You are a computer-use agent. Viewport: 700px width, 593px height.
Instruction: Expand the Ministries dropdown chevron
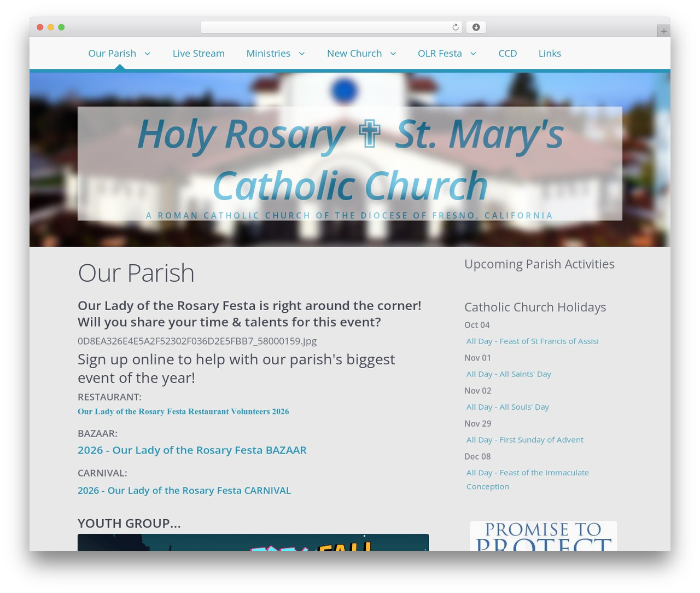tap(301, 54)
